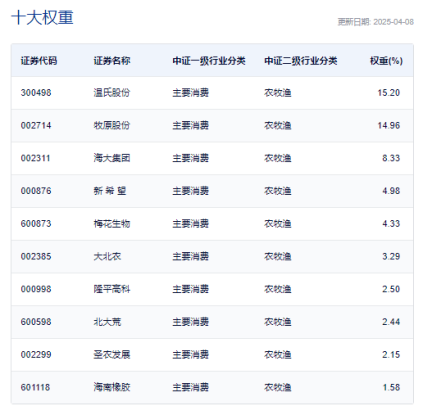Select stock code 600873
Screen dimensions: 423x416
tap(36, 223)
